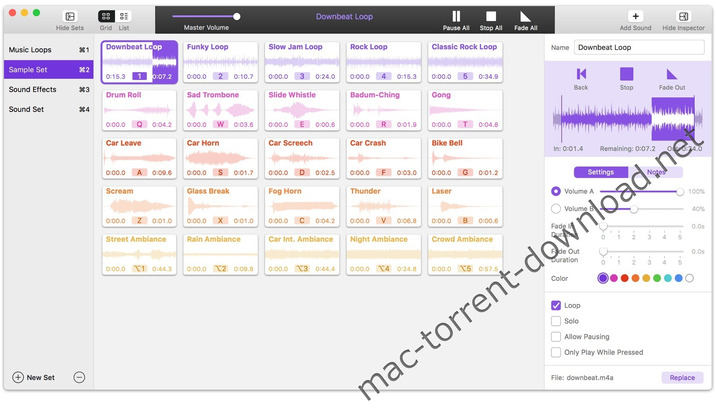716x408 pixels.
Task: Add a new set with plus icon
Action: [x=18, y=377]
